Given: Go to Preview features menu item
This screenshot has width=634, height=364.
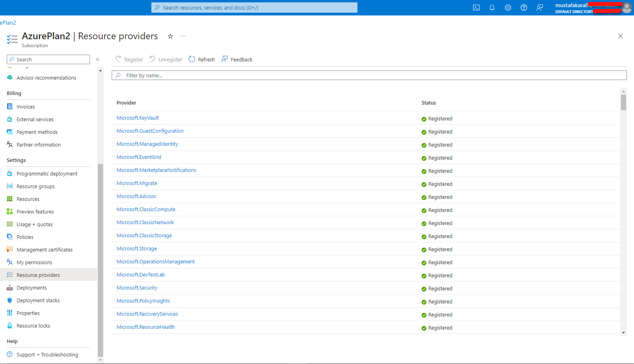Looking at the screenshot, I should [35, 212].
